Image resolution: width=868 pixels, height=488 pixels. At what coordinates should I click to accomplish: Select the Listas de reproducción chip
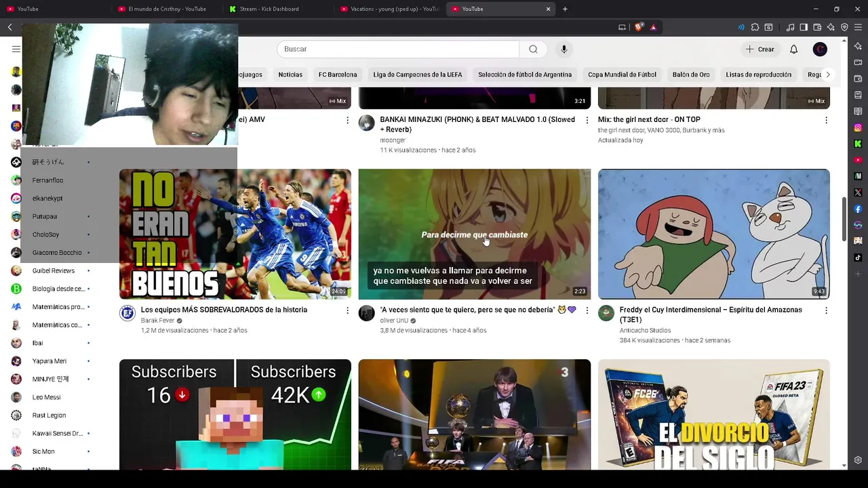758,75
